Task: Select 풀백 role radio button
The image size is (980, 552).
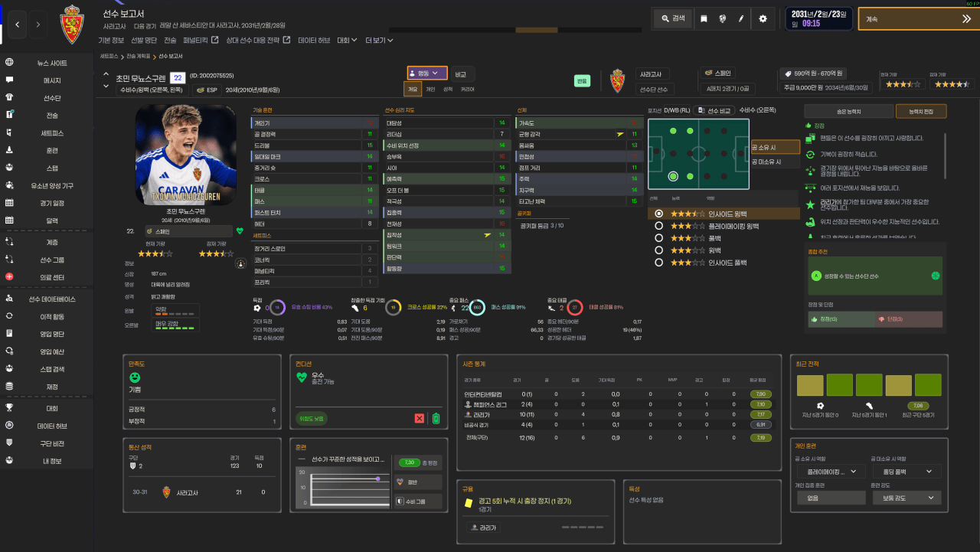Action: pyautogui.click(x=658, y=238)
